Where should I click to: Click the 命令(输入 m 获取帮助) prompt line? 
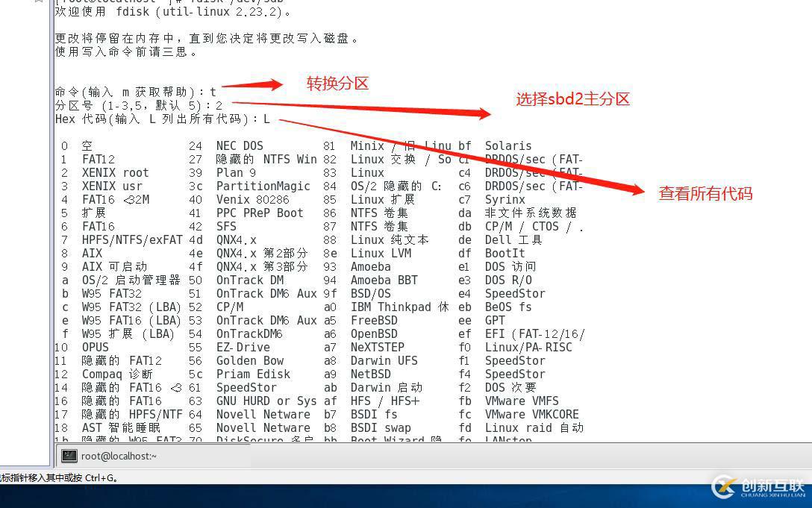134,92
